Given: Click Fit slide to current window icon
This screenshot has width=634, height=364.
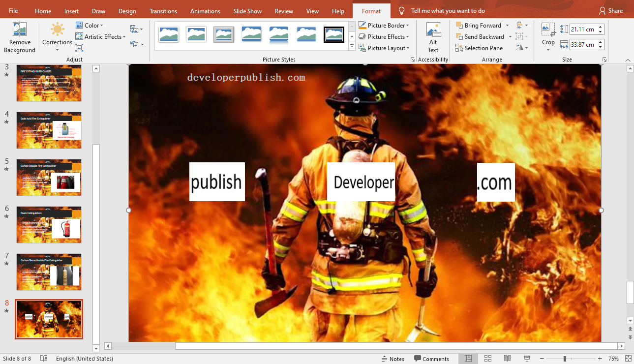Looking at the screenshot, I should pos(628,359).
